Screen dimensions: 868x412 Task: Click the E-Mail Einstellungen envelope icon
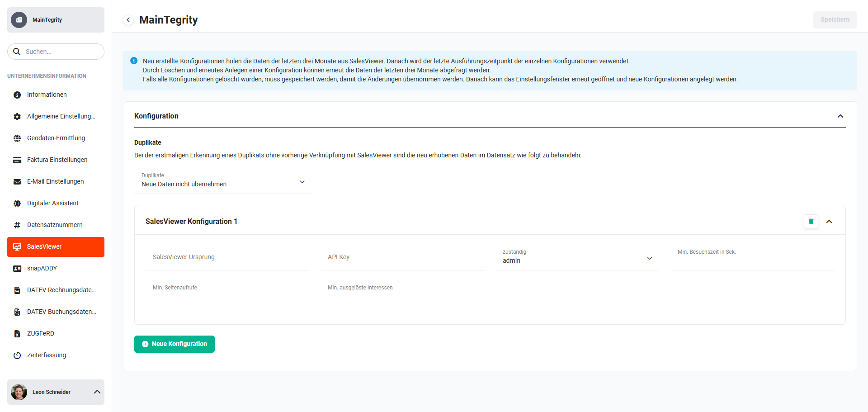pos(17,182)
